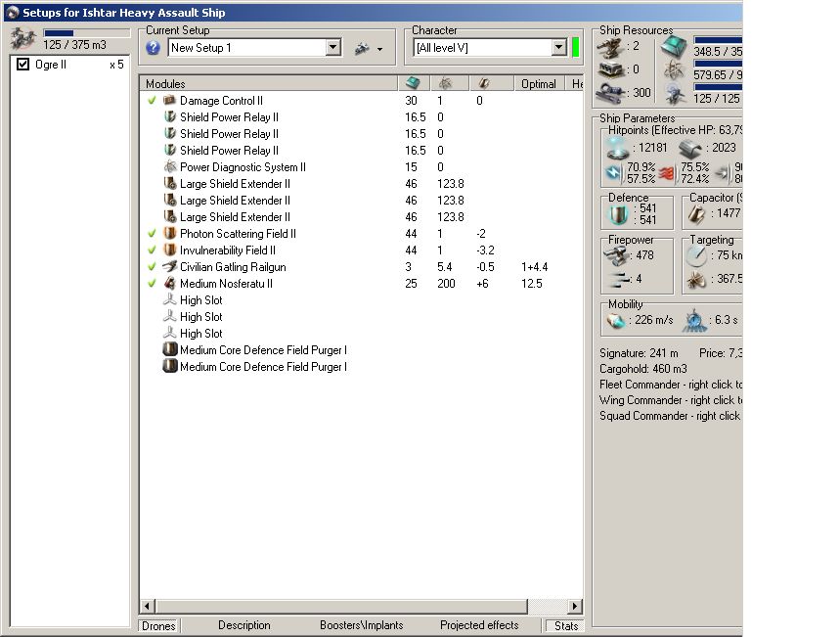Select the second Shield Power Relay II row

coord(362,133)
